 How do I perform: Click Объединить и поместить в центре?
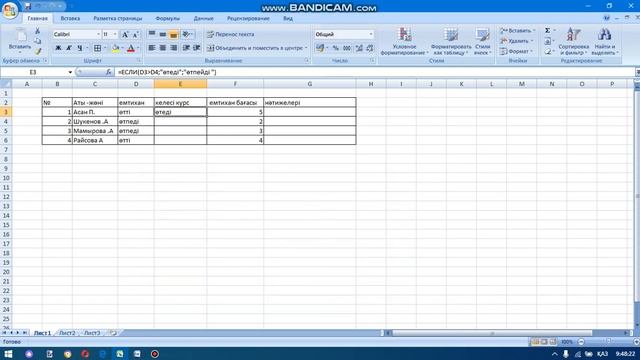(254, 48)
